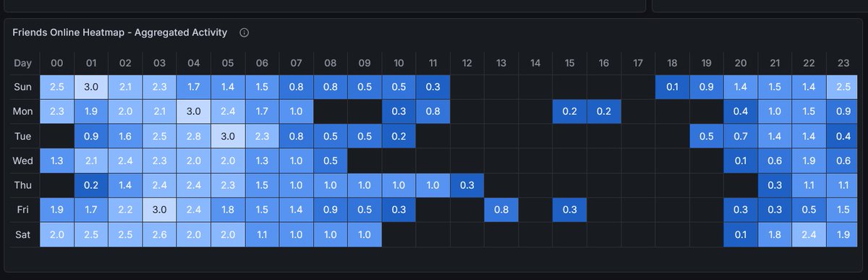Click the Thursday 12 cell showing 0.3

click(467, 185)
